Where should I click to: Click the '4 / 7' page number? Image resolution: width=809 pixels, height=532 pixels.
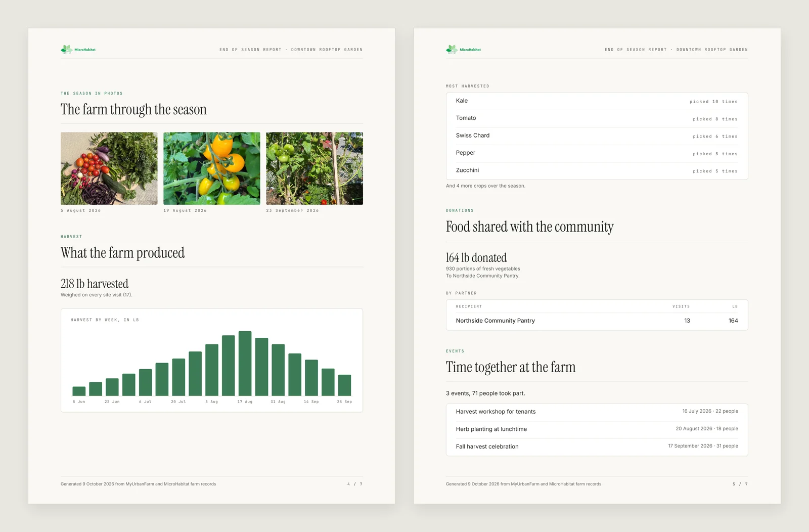[x=355, y=484]
